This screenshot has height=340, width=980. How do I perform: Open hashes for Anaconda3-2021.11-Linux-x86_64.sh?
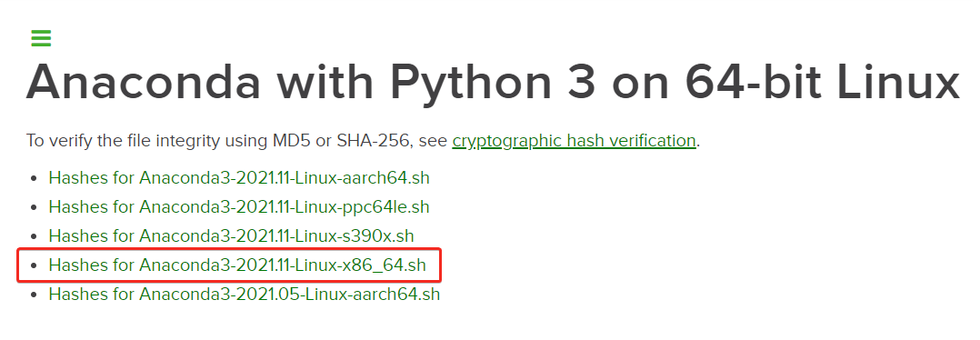(x=237, y=265)
